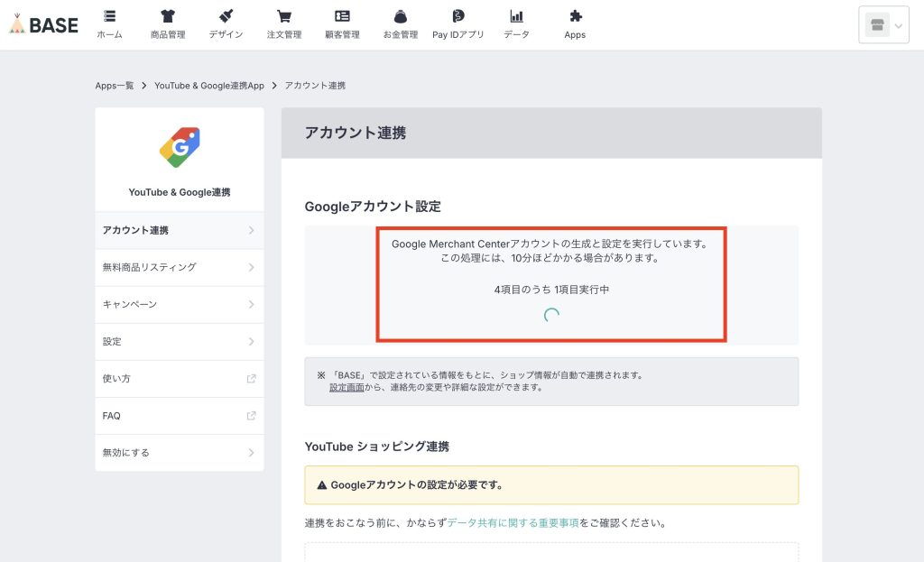
Task: Click the Googleアカウント設定 heading
Action: pos(373,207)
